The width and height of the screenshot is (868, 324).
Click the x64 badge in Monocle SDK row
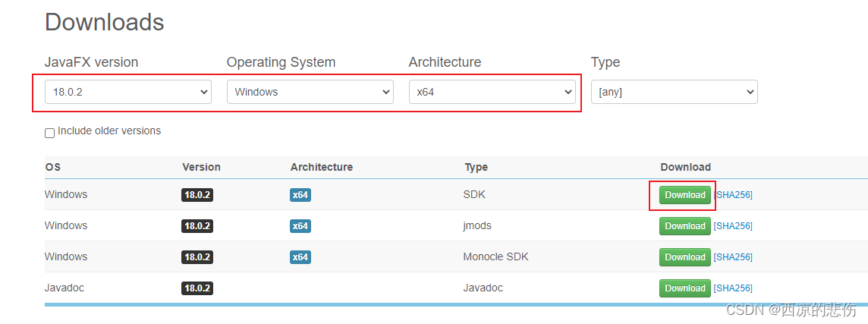[300, 257]
